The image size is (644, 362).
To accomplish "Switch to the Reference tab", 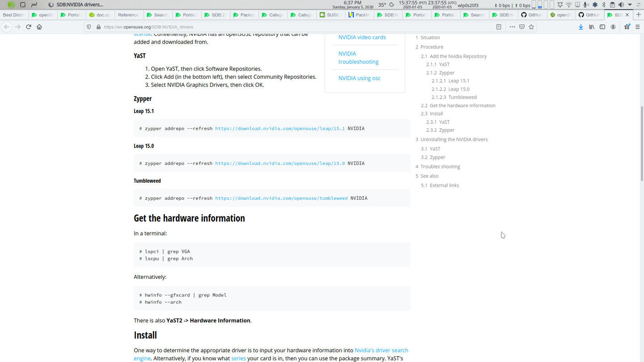I will [x=129, y=15].
